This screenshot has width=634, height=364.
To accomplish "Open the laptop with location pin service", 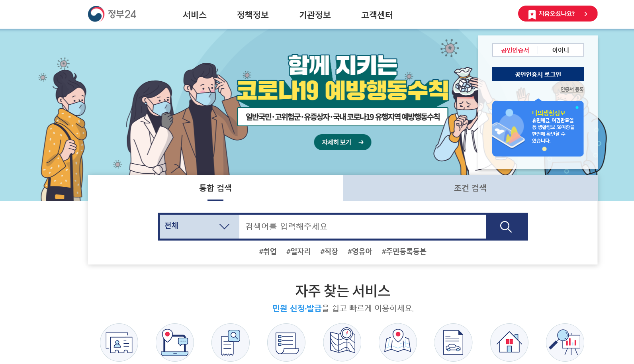I will coord(175,342).
